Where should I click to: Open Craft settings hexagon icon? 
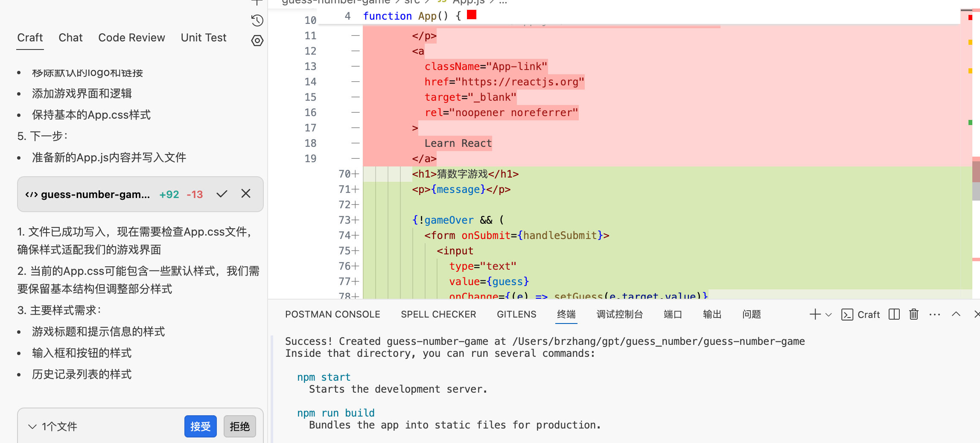pos(257,41)
